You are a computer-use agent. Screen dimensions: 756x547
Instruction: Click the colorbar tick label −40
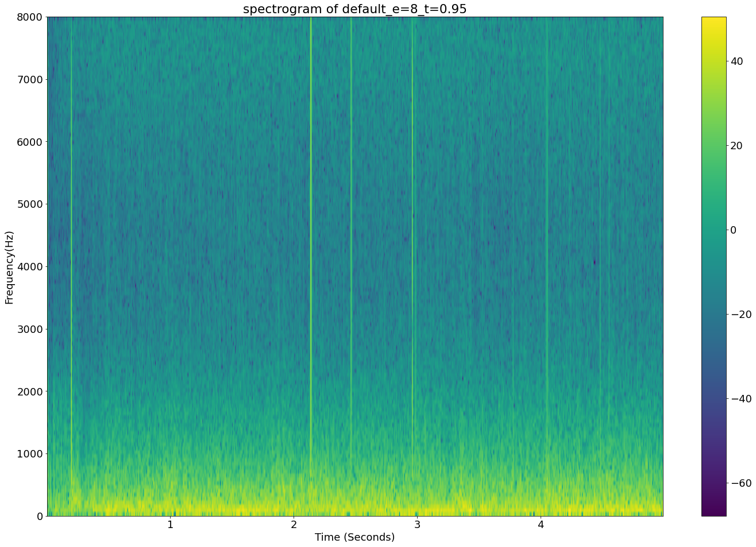pos(740,398)
